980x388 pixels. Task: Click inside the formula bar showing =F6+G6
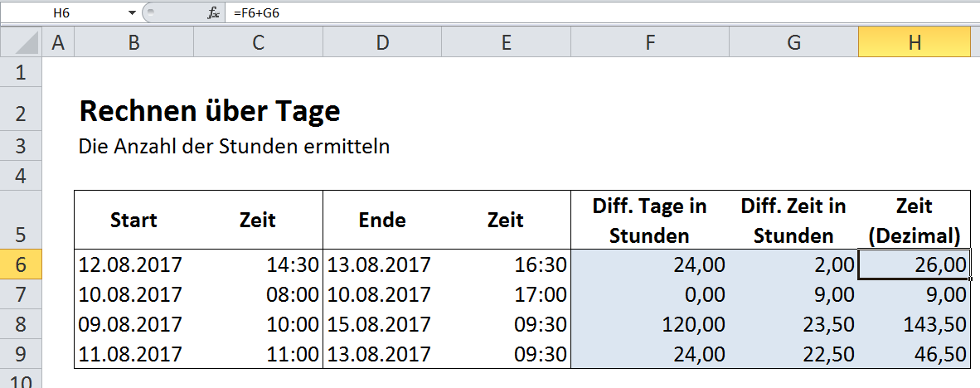tap(602, 12)
